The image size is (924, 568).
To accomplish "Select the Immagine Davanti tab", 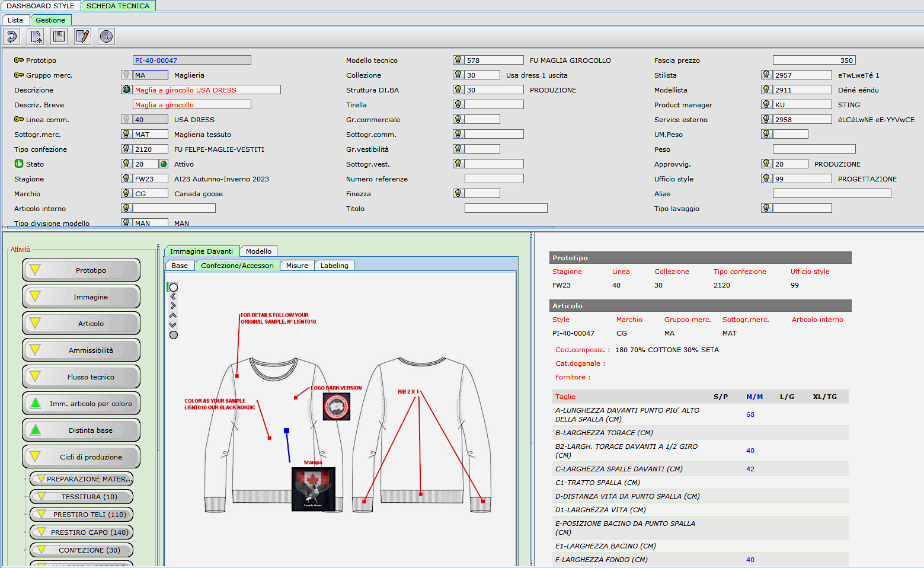I will pos(202,251).
